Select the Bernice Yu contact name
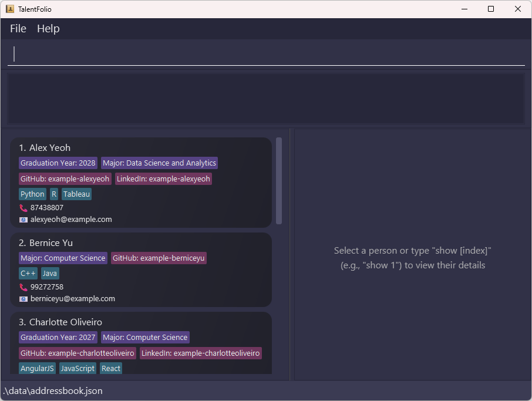 coord(50,243)
